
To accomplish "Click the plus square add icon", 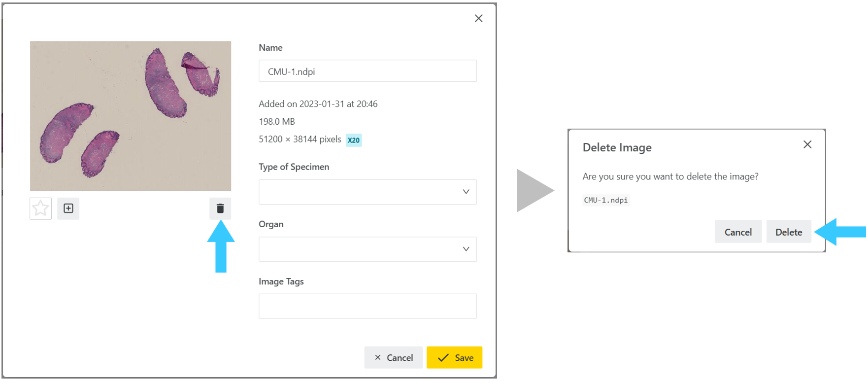I will click(x=68, y=208).
